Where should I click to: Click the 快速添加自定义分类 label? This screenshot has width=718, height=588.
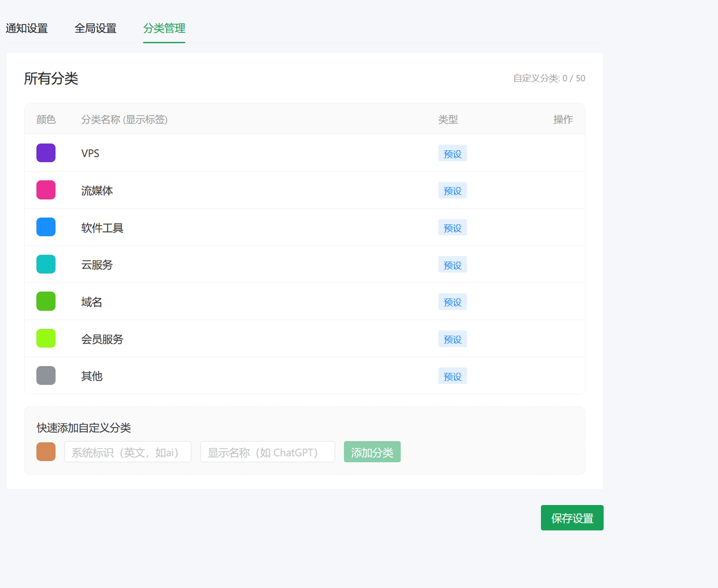(x=84, y=428)
